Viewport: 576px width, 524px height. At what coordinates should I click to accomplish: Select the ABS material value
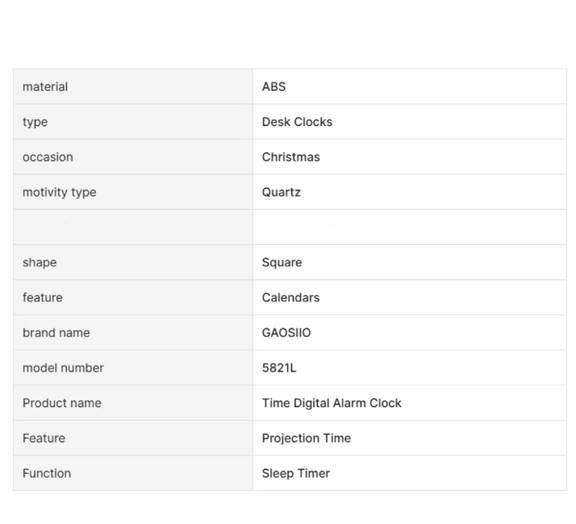[x=274, y=87]
